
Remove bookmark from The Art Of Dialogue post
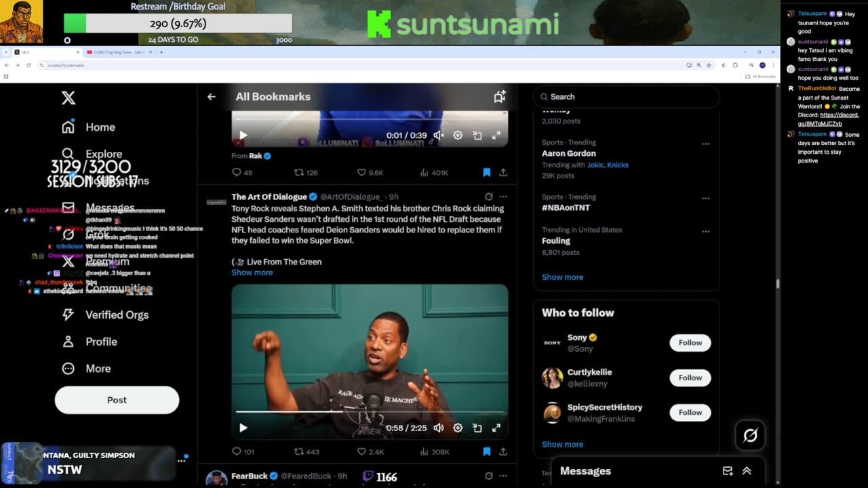(x=486, y=451)
